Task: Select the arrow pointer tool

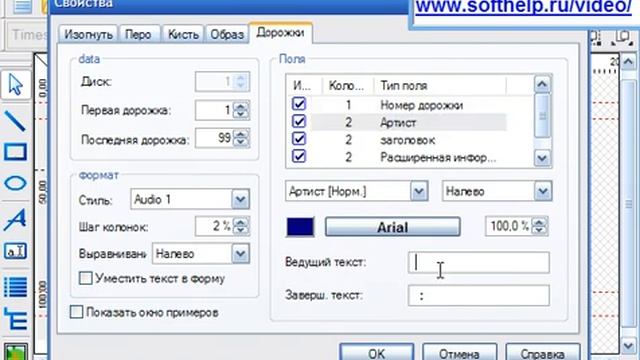Action: pos(16,85)
